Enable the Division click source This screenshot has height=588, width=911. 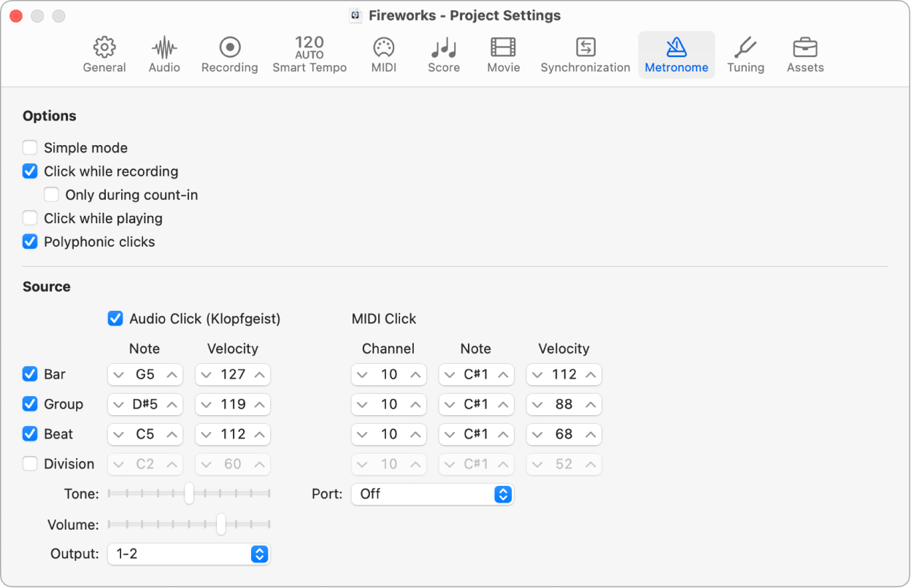(29, 464)
